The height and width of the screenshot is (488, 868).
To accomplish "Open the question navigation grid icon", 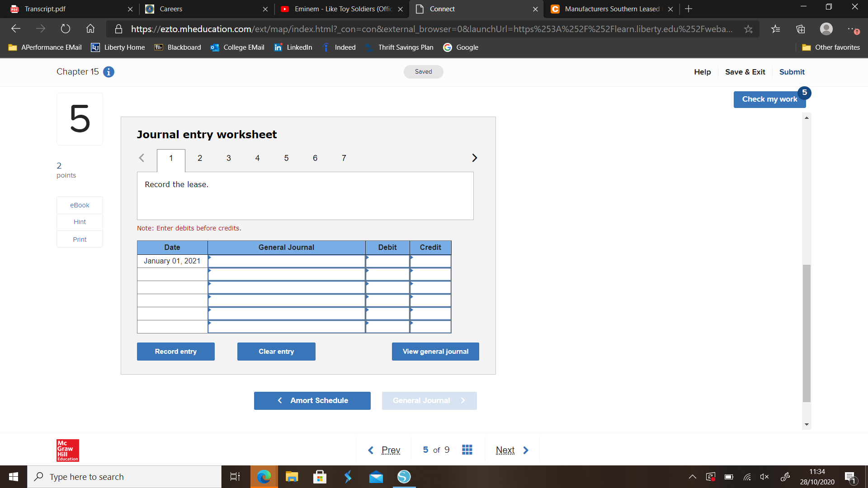I will (467, 450).
